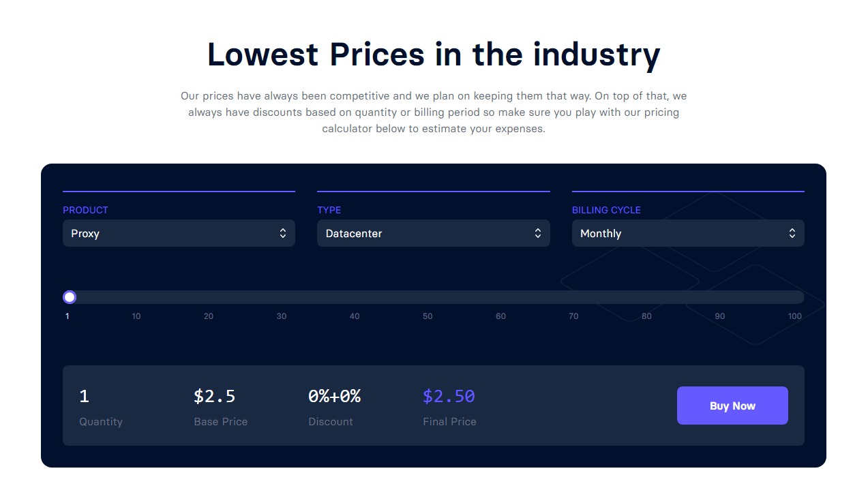This screenshot has height=488, width=868.
Task: Click the $2.5 Base Price value
Action: [214, 396]
